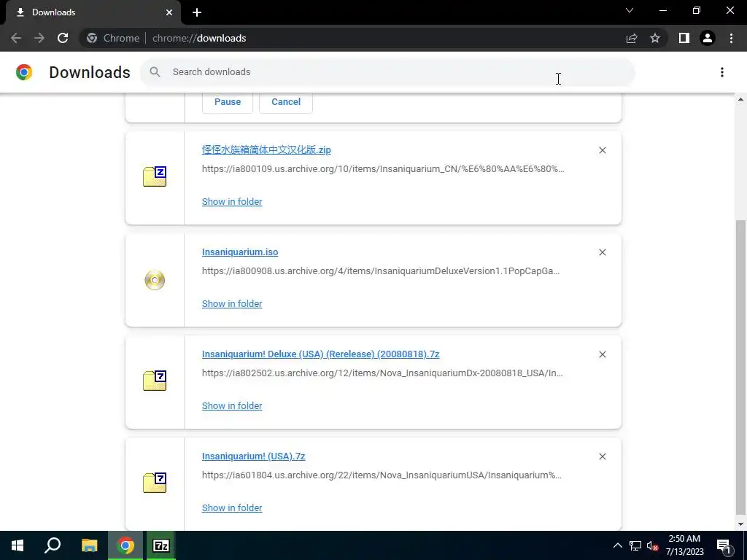This screenshot has width=747, height=560.
Task: Remove Insaniquarium! (USA).7z from the list
Action: (x=602, y=456)
